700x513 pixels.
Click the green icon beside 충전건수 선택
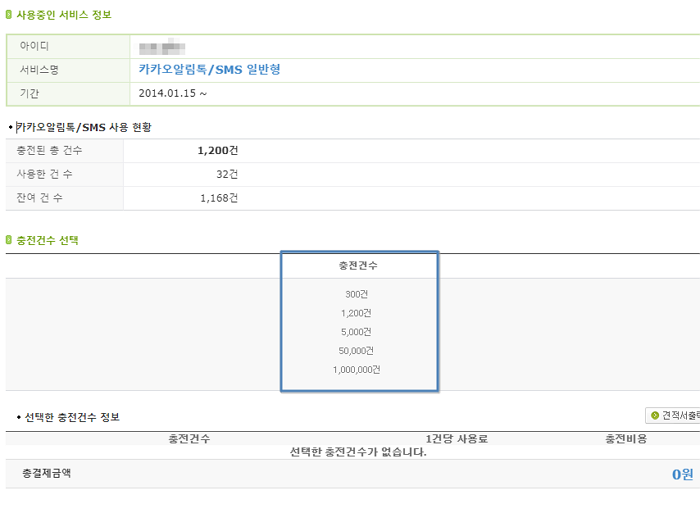pos(8,240)
